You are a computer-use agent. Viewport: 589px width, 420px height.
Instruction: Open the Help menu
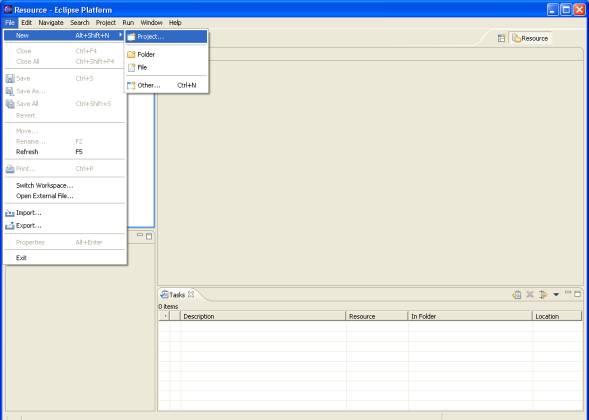click(x=175, y=23)
